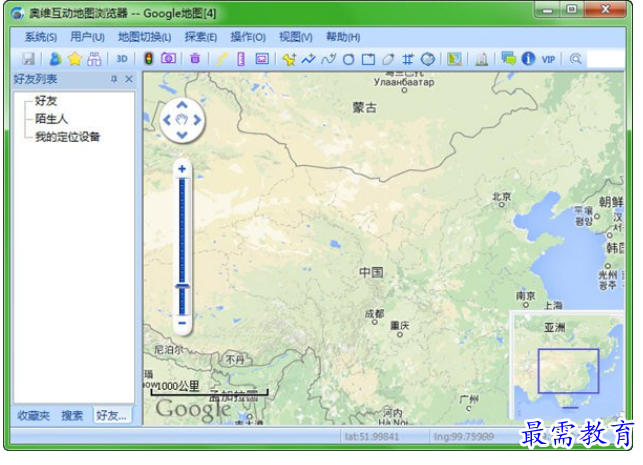
Task: Open the 视图(V) menu
Action: pyautogui.click(x=296, y=37)
